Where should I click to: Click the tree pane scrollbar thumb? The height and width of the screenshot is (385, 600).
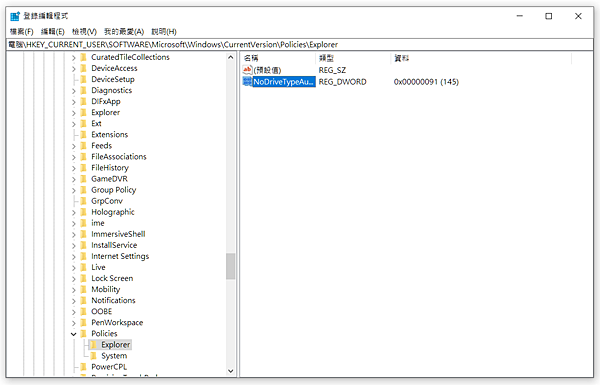(x=230, y=266)
